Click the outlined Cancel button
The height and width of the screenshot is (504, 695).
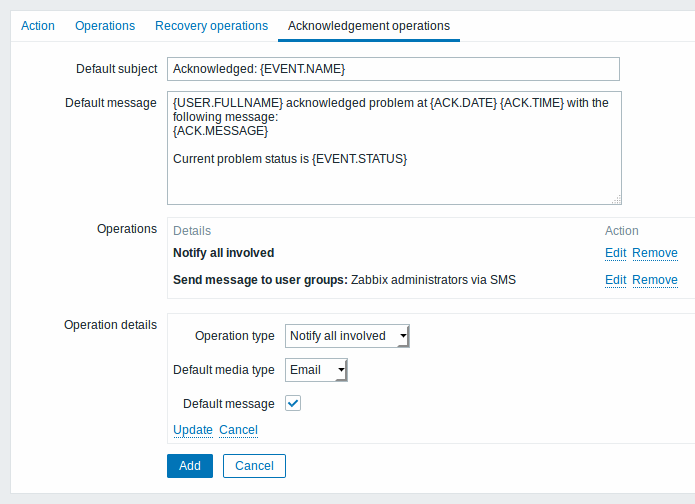click(254, 466)
